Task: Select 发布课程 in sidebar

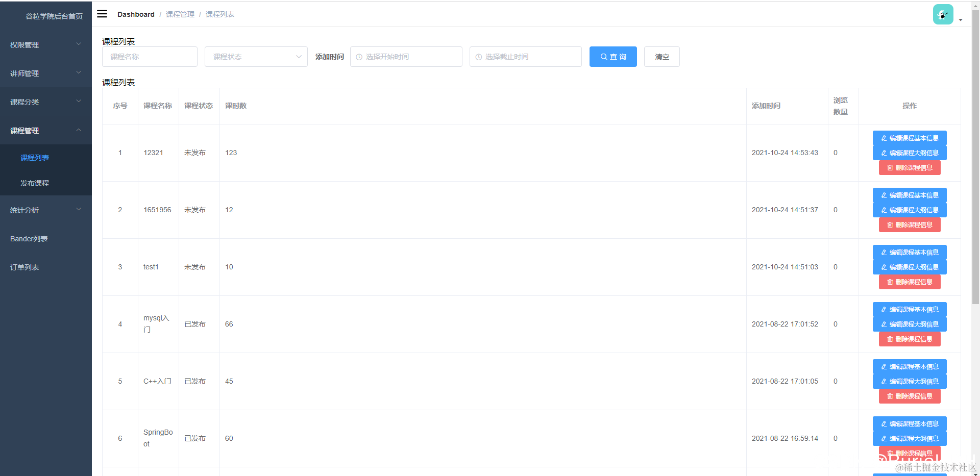Action: 46,183
